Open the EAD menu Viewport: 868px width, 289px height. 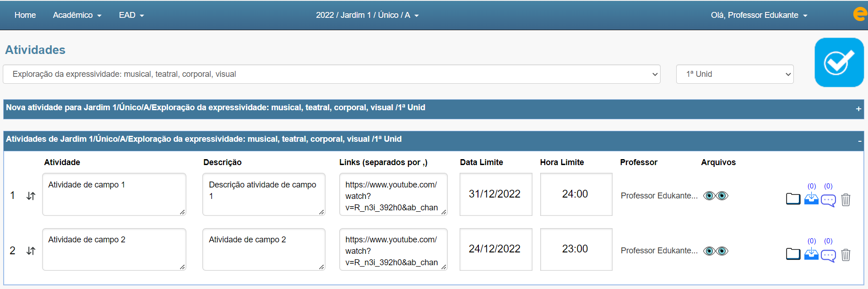[x=131, y=15]
